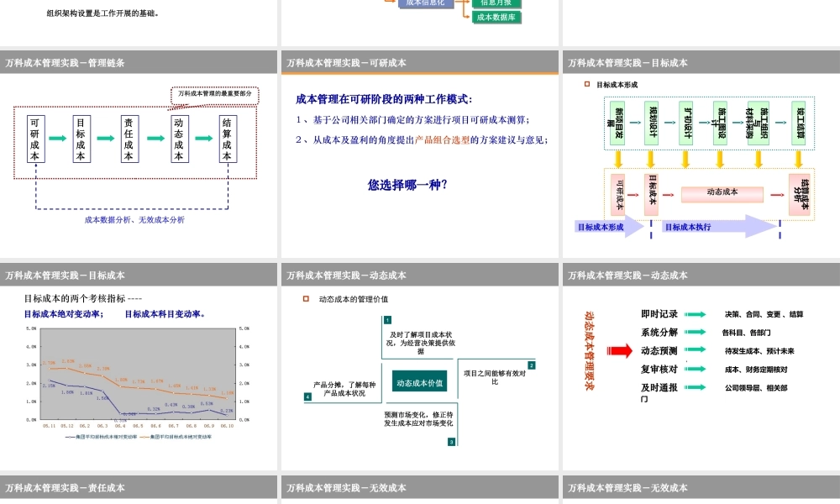Click the line chart plot area

139,374
